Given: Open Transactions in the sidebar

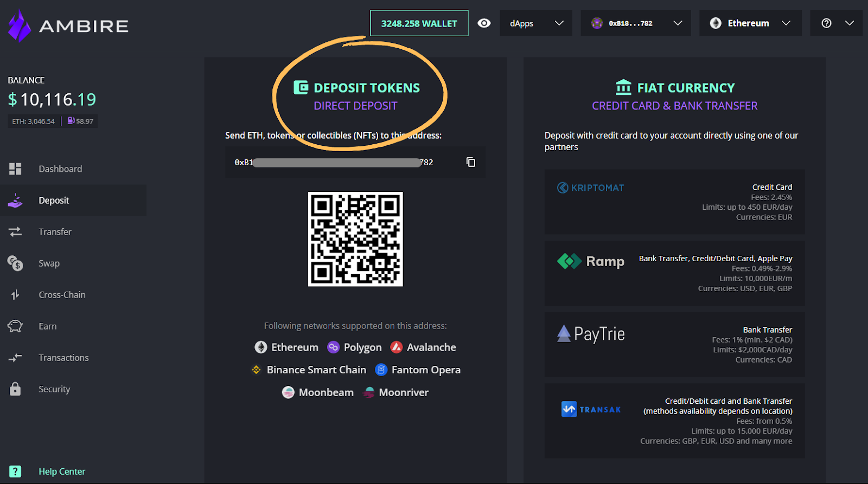Looking at the screenshot, I should pyautogui.click(x=63, y=358).
